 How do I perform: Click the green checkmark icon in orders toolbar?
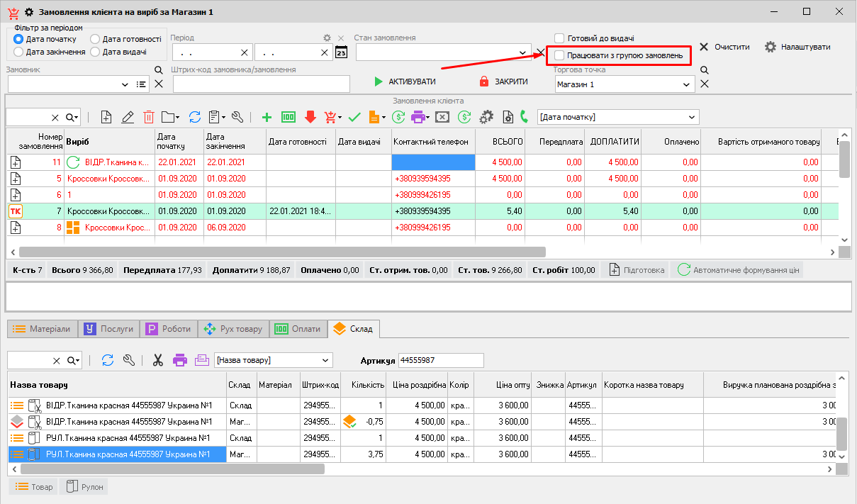point(354,117)
